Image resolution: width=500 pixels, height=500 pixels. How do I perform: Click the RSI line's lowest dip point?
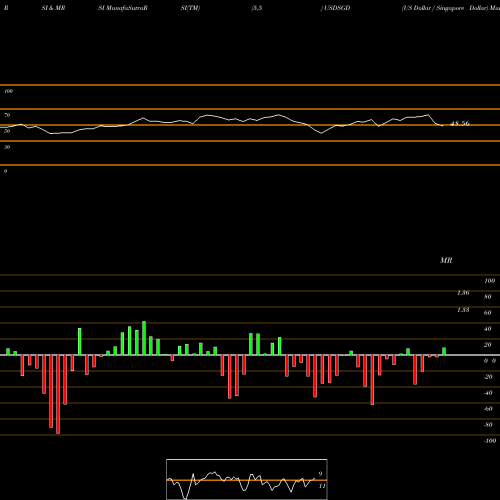[x=52, y=134]
